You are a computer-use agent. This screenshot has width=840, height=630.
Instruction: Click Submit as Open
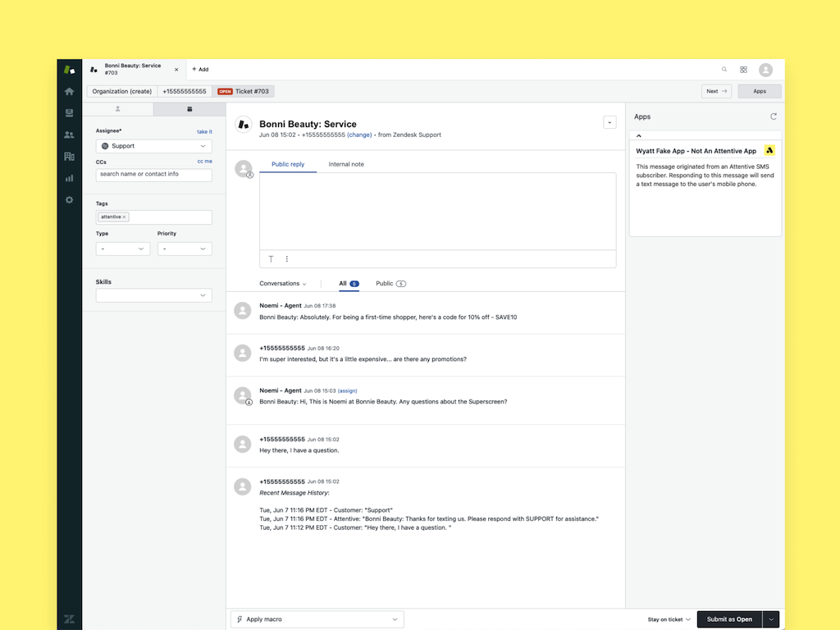pos(729,619)
